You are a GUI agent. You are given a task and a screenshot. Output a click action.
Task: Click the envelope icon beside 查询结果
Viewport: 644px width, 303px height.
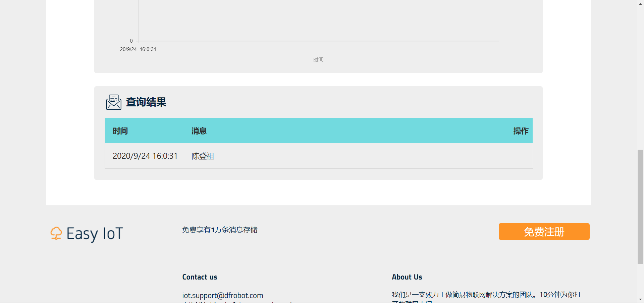click(114, 102)
